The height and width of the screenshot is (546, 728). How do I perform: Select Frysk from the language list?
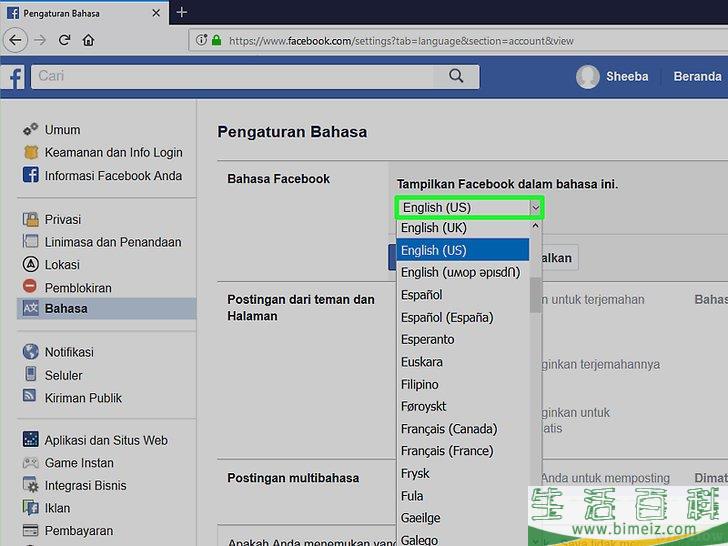click(462, 473)
